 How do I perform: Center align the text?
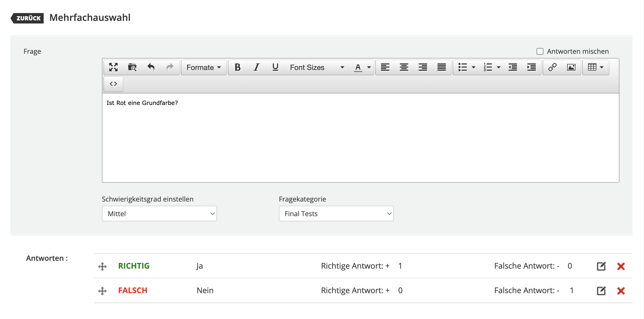click(404, 67)
